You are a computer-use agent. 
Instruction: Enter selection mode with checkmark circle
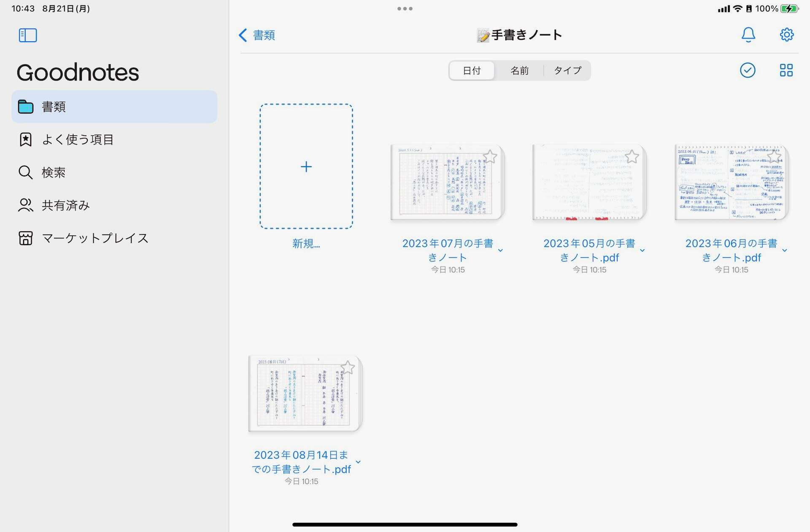point(747,70)
